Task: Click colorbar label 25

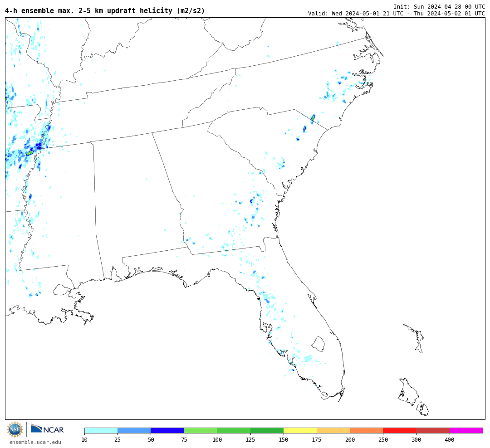Action: (118, 439)
